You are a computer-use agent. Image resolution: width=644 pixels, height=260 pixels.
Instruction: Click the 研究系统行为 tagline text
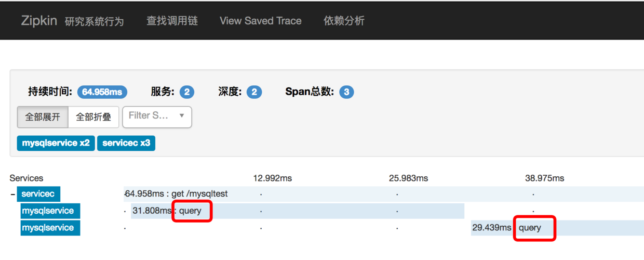pyautogui.click(x=94, y=21)
